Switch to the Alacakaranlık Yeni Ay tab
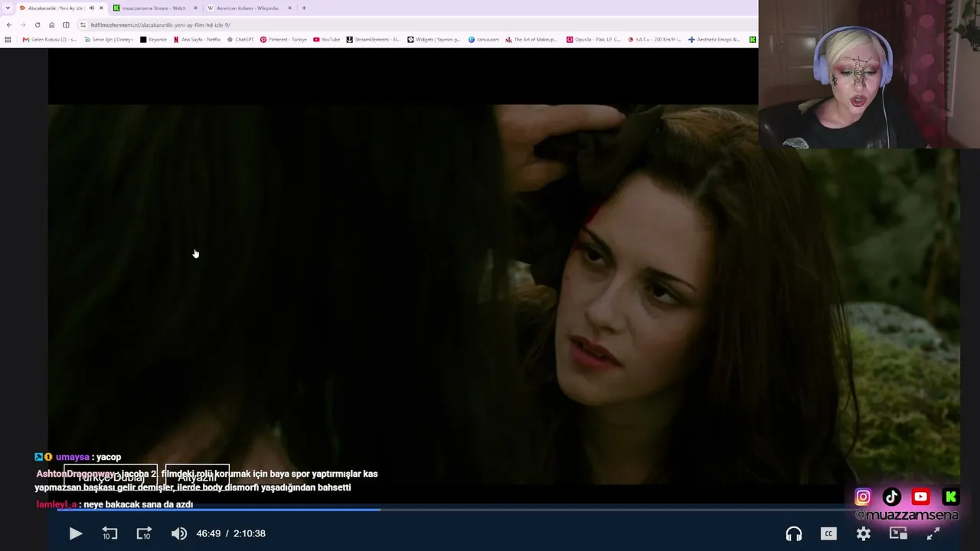Image resolution: width=980 pixels, height=551 pixels. [56, 8]
